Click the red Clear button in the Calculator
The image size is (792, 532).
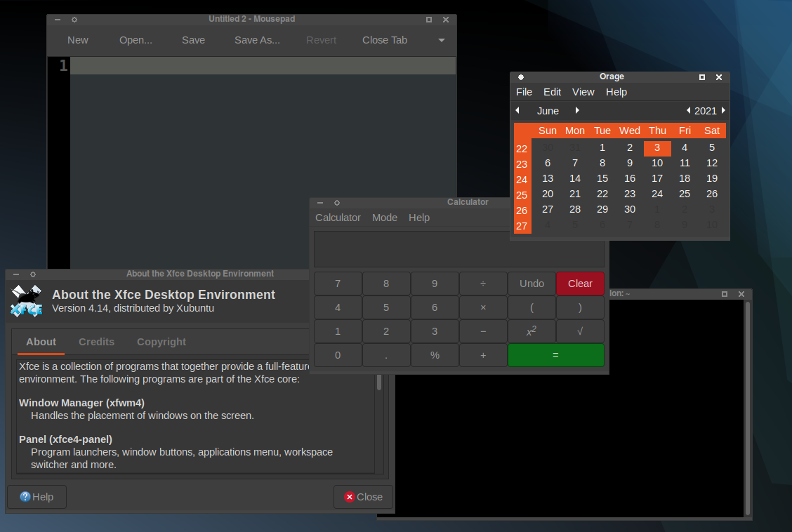point(580,284)
